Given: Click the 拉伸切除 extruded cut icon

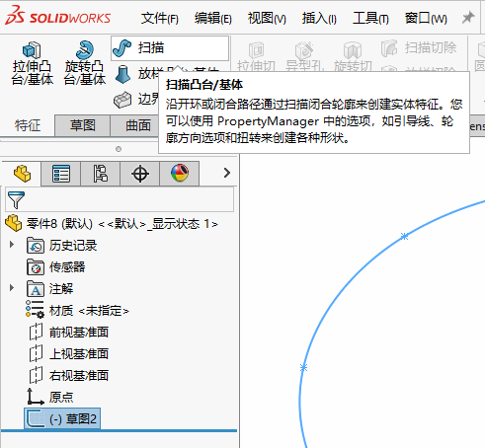Looking at the screenshot, I should tap(256, 50).
